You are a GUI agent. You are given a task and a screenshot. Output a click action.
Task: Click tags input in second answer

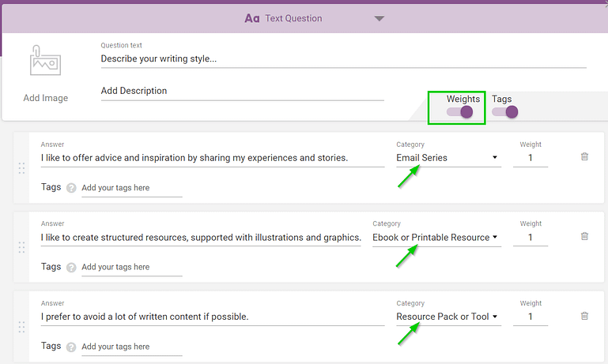131,267
